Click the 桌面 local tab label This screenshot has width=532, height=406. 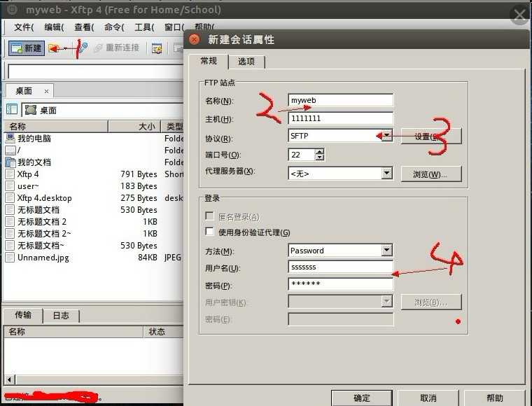click(x=24, y=91)
